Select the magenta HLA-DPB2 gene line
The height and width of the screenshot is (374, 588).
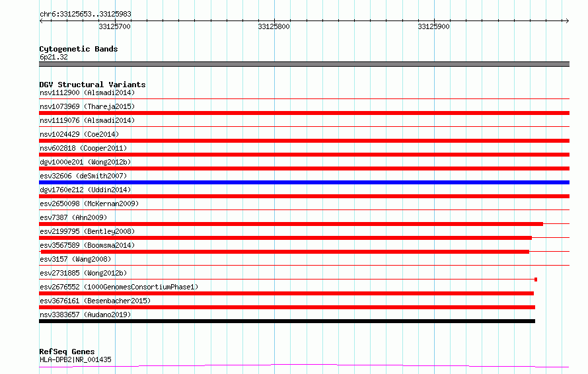(304, 365)
